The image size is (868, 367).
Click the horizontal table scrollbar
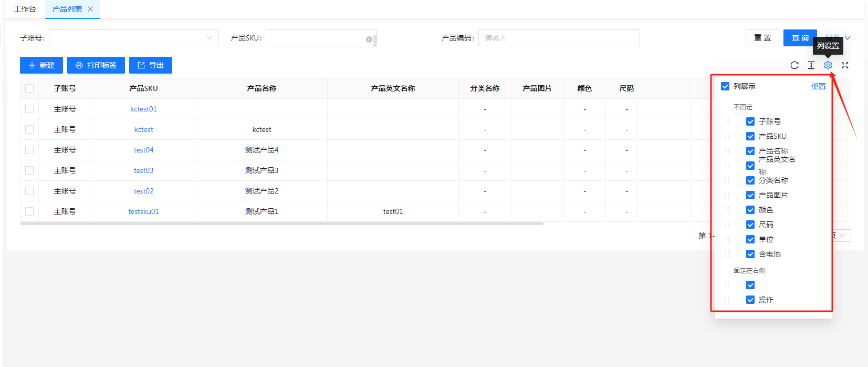click(281, 223)
